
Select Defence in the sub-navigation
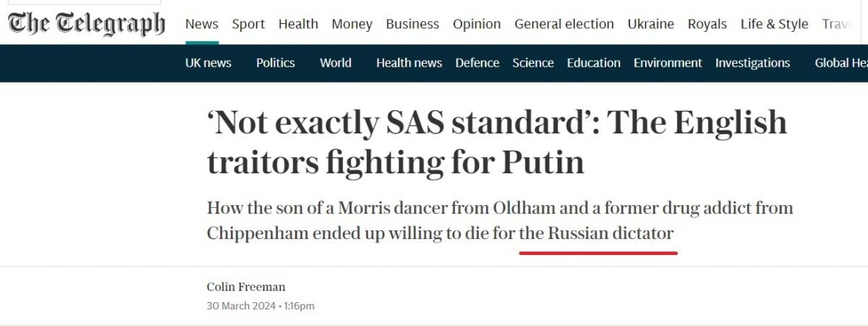(x=477, y=63)
